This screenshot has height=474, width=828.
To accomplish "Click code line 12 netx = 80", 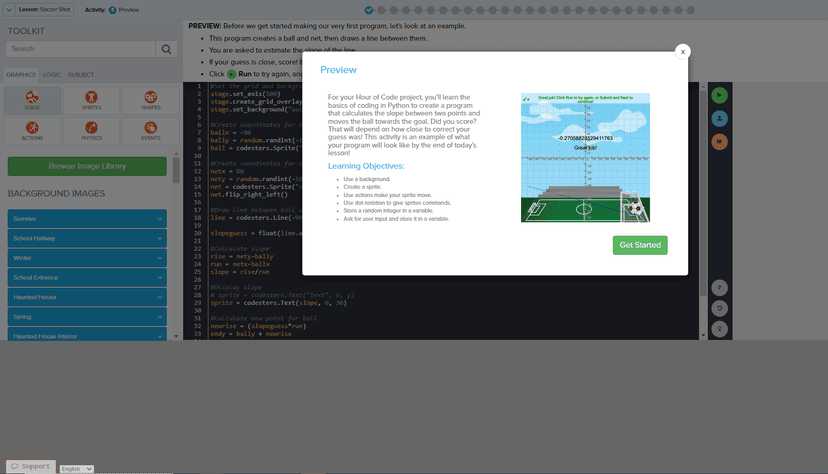I will (227, 171).
